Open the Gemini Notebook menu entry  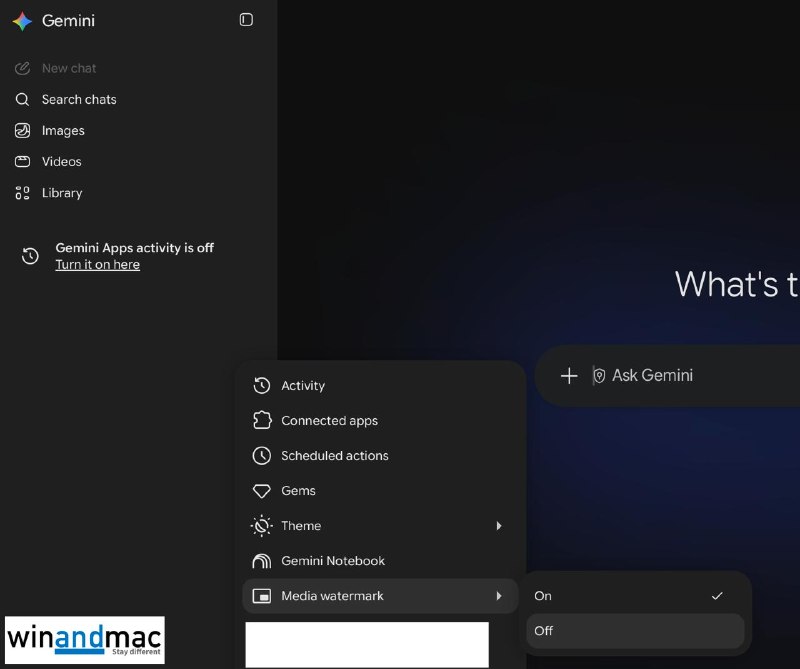(380, 561)
